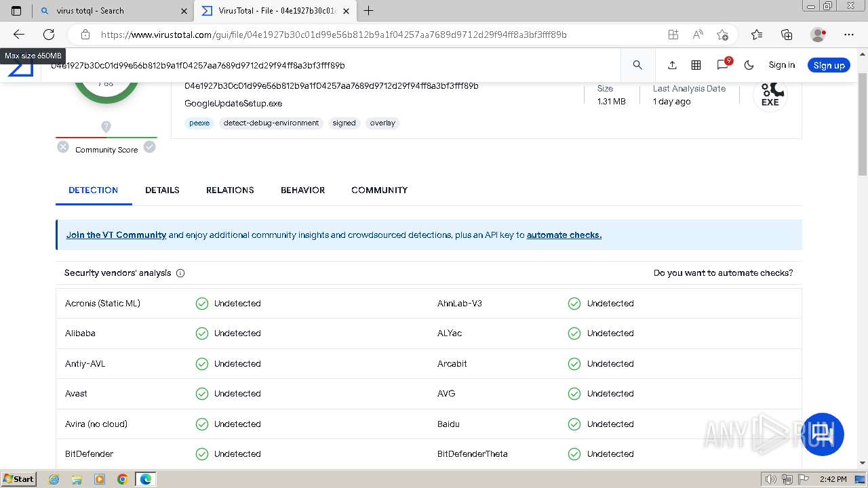Viewport: 868px width, 488px height.
Task: Open the favorites list icon
Action: pos(757,35)
